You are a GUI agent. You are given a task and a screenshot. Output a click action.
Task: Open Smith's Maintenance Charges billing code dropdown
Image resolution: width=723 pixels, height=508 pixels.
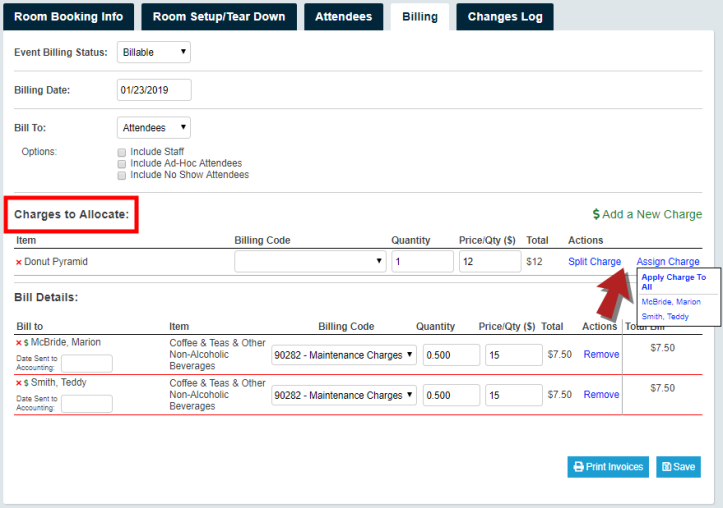[344, 395]
